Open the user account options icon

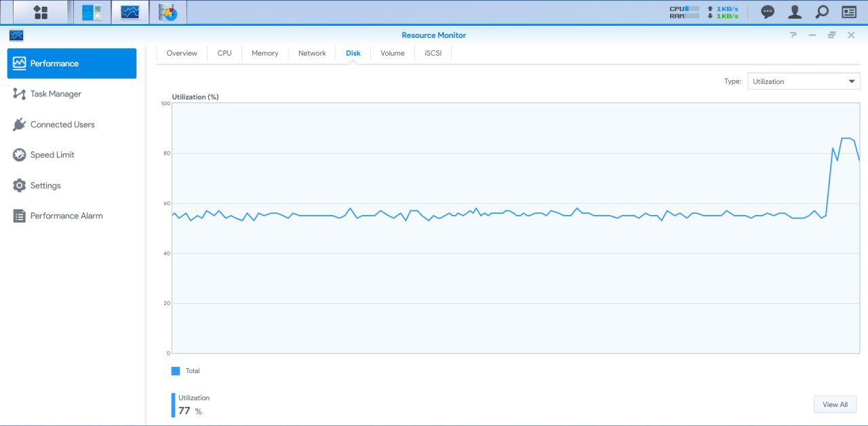tap(795, 12)
